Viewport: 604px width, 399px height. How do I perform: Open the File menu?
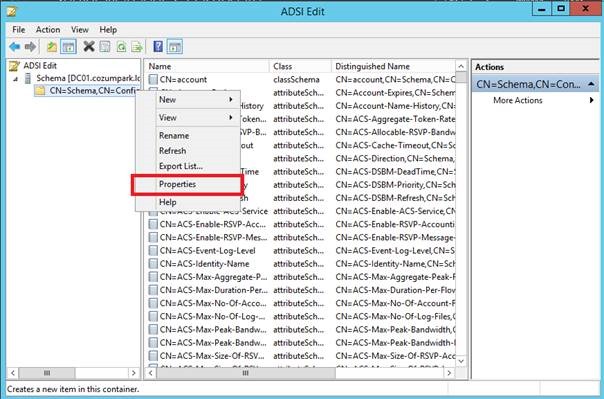(x=18, y=30)
